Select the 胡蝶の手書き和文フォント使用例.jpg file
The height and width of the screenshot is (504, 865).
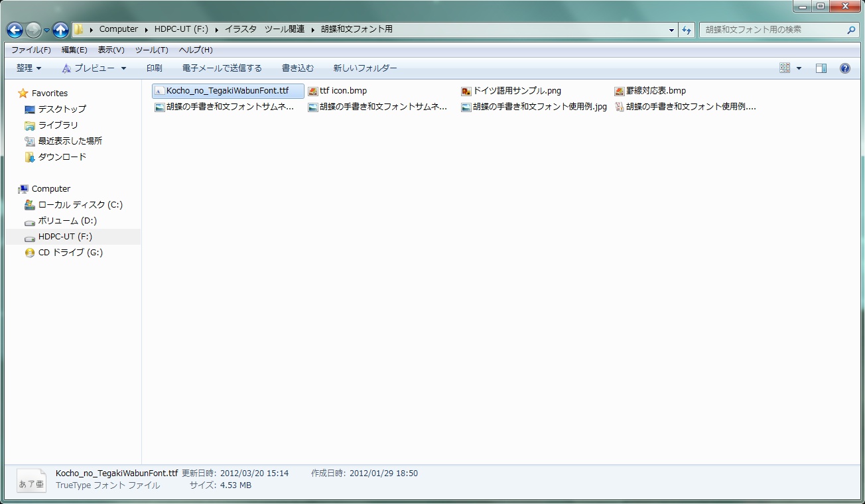pyautogui.click(x=535, y=107)
